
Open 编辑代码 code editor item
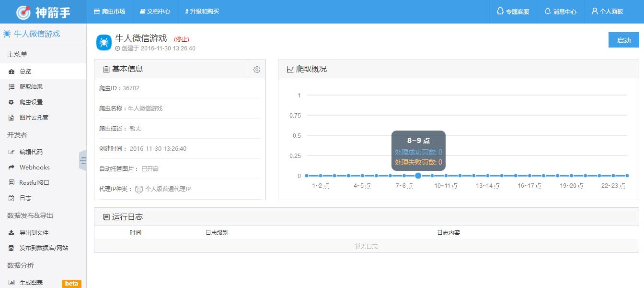pos(31,152)
